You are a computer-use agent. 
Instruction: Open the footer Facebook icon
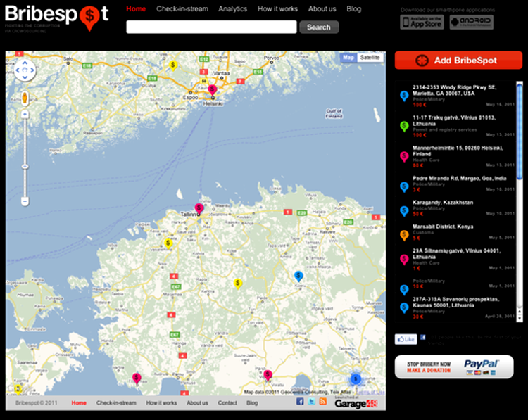pyautogui.click(x=300, y=401)
